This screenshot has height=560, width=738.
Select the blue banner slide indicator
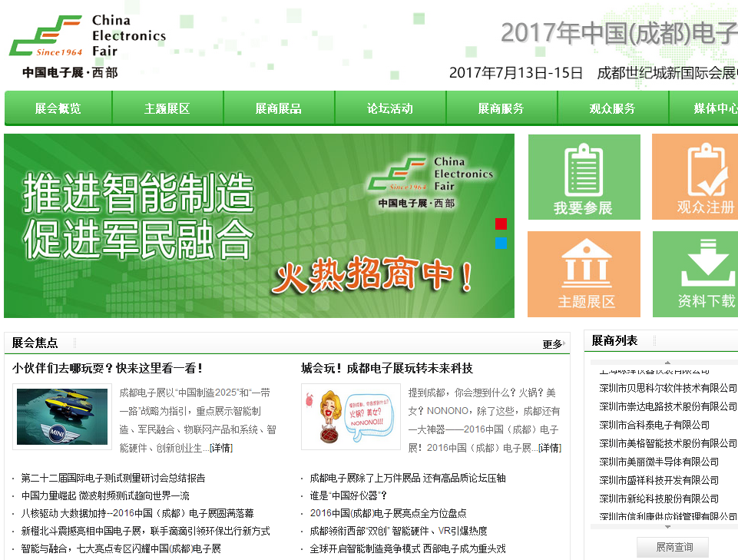[501, 243]
